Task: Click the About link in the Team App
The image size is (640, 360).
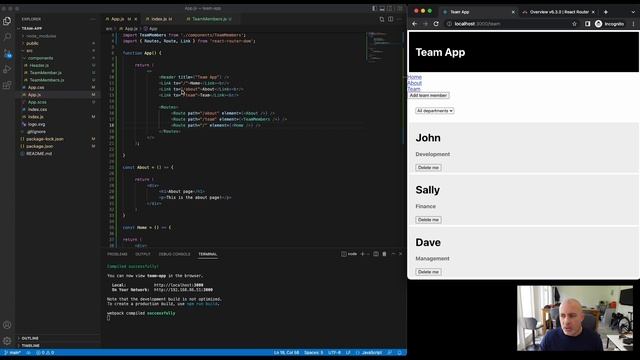Action: [414, 83]
